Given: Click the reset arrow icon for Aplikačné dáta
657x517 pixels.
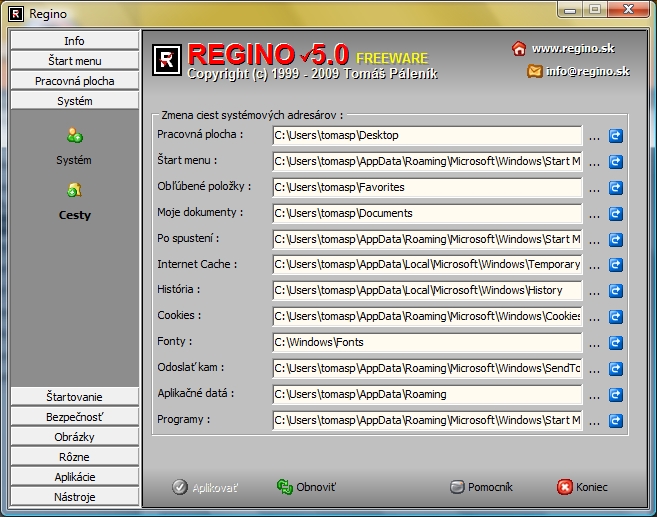Looking at the screenshot, I should coord(616,395).
